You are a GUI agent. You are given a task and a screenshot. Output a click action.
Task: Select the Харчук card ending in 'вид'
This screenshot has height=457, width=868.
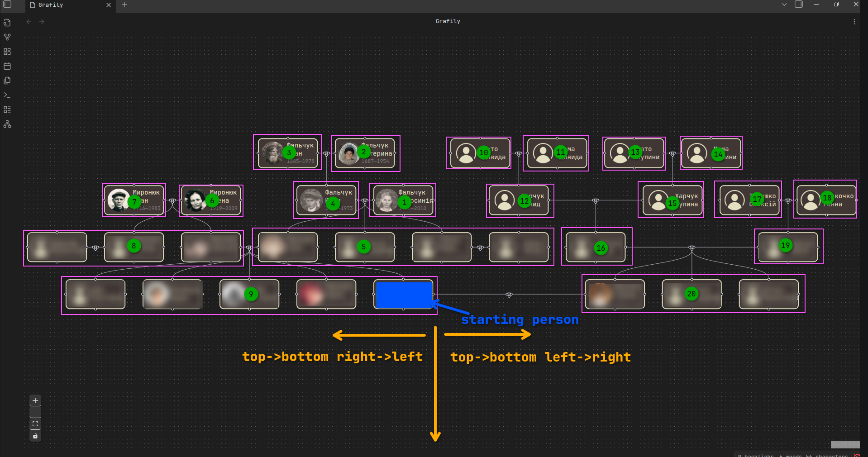(519, 200)
